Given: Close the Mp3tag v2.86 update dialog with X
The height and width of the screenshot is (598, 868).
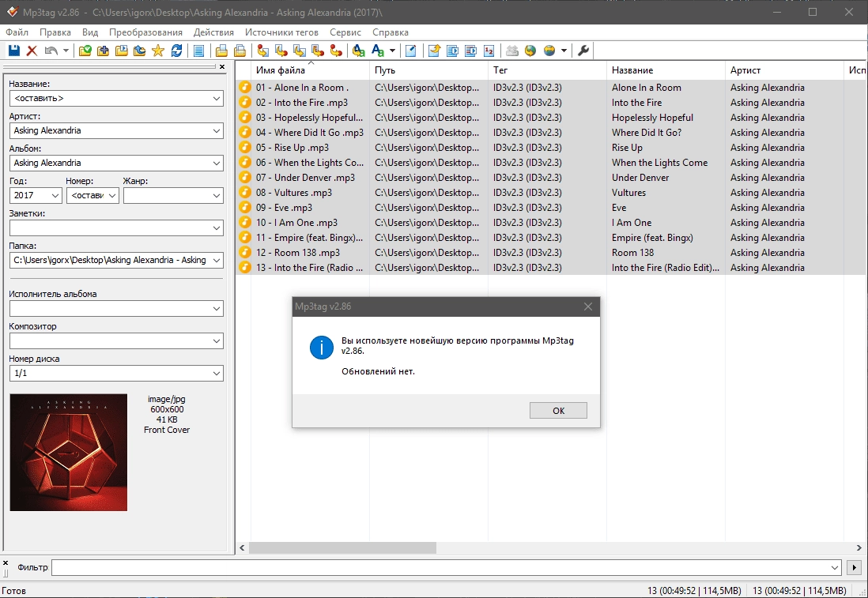Looking at the screenshot, I should [x=588, y=307].
